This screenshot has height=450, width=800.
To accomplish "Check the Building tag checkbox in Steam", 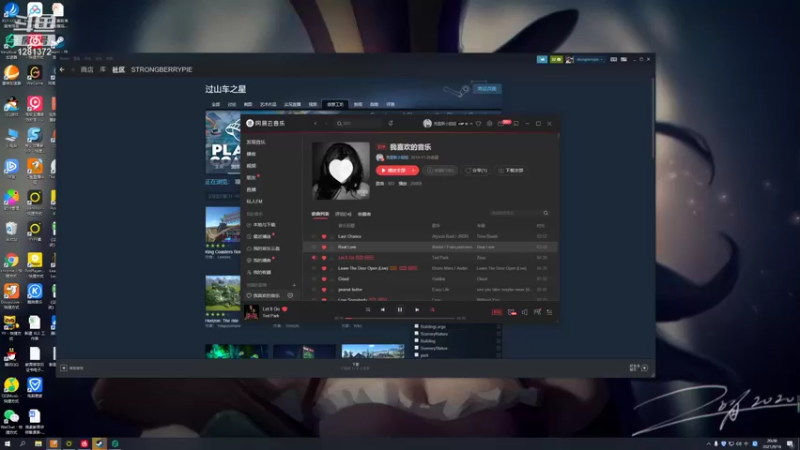I will (x=417, y=340).
